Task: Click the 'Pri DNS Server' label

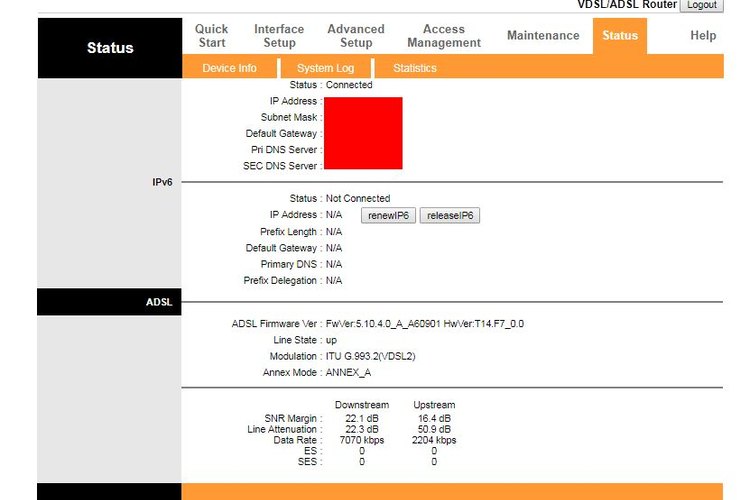Action: (x=284, y=150)
